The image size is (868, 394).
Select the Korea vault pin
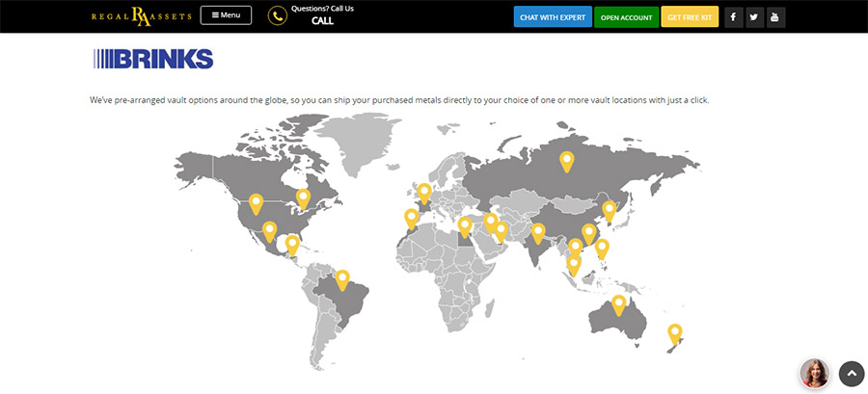pyautogui.click(x=609, y=212)
